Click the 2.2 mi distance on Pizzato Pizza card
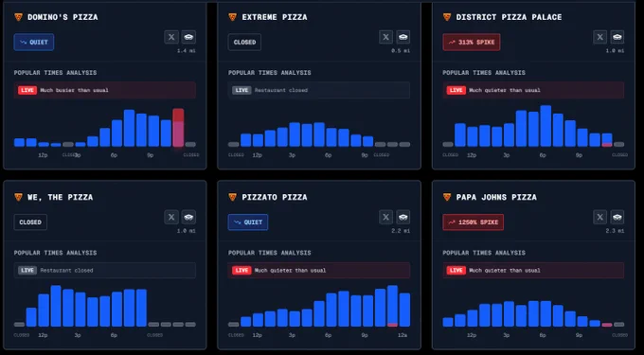This screenshot has height=355, width=644. tap(401, 231)
